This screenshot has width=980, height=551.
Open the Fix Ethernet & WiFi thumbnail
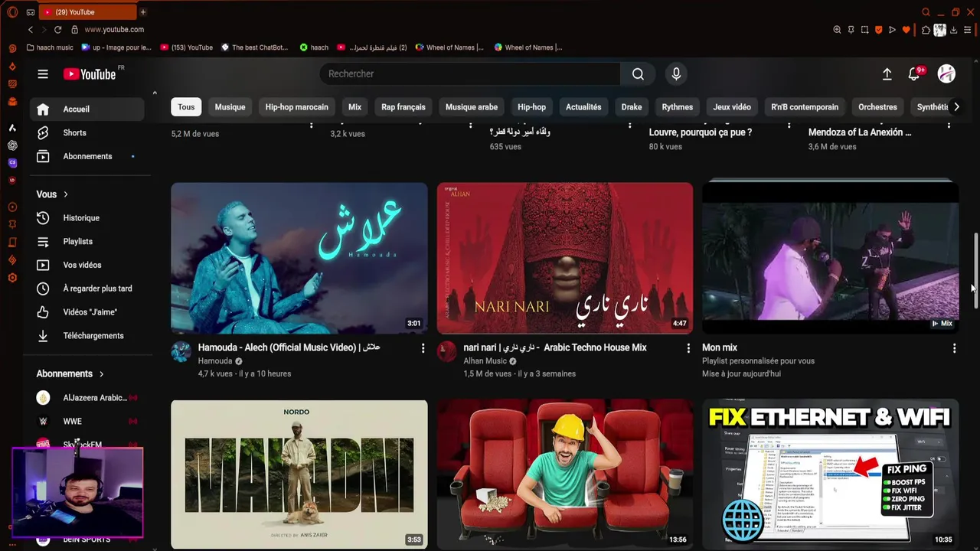pos(831,474)
